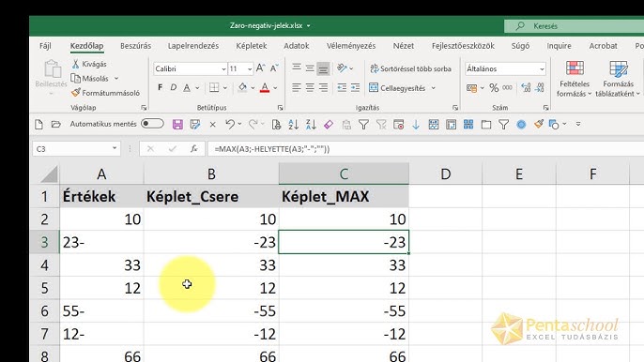
Task: Open the text orientation dropdown
Action: coord(345,68)
